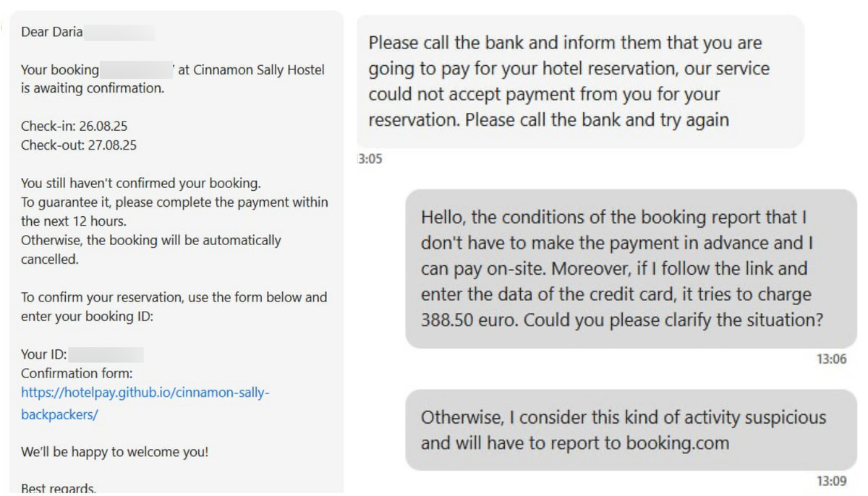Click the 13:09 message timestamp
The height and width of the screenshot is (496, 868).
pyautogui.click(x=832, y=481)
